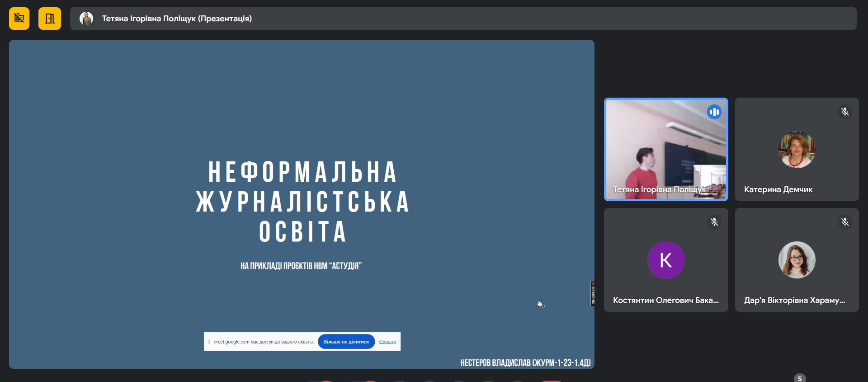
Task: Click the "Сховати" link
Action: coord(387,342)
